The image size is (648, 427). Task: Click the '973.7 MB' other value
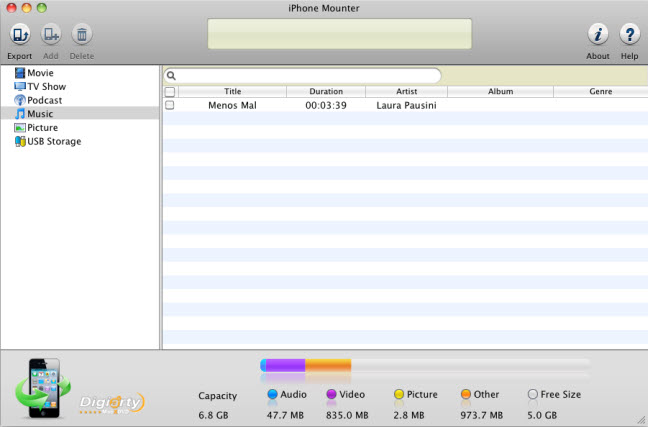pyautogui.click(x=482, y=415)
